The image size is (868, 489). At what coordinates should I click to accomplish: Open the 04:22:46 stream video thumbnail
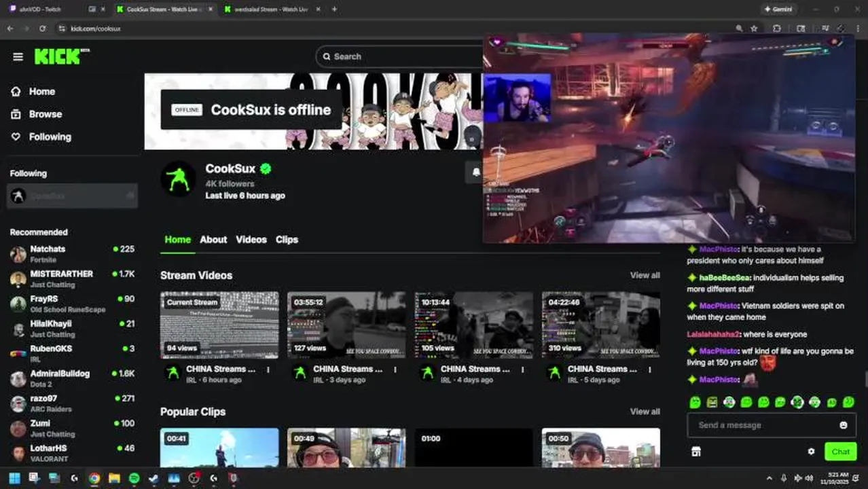tap(601, 325)
